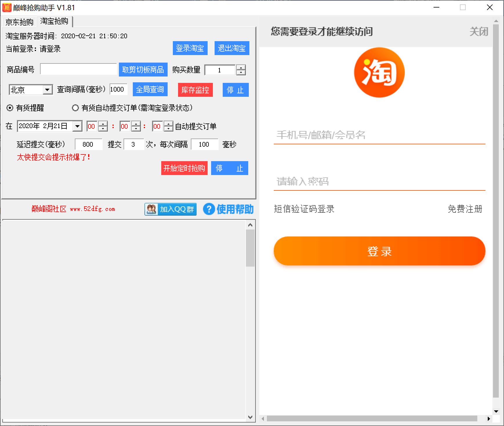Click the 当前登录: 请登录 status text

(33, 49)
